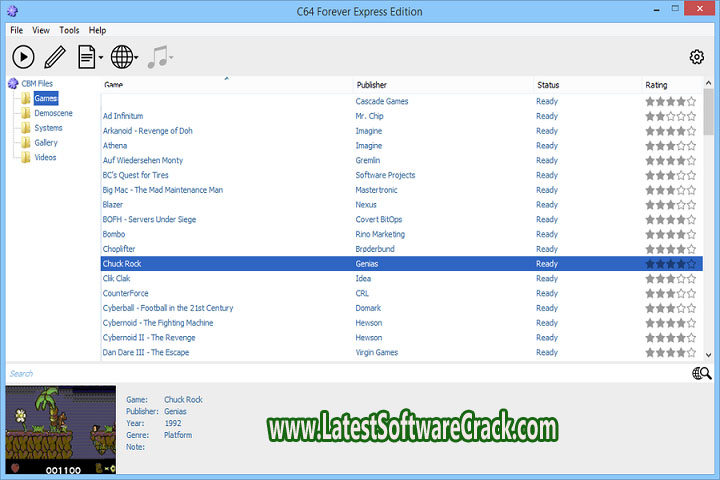This screenshot has height=480, width=720.
Task: Select the Choplifter game row
Action: click(x=402, y=248)
